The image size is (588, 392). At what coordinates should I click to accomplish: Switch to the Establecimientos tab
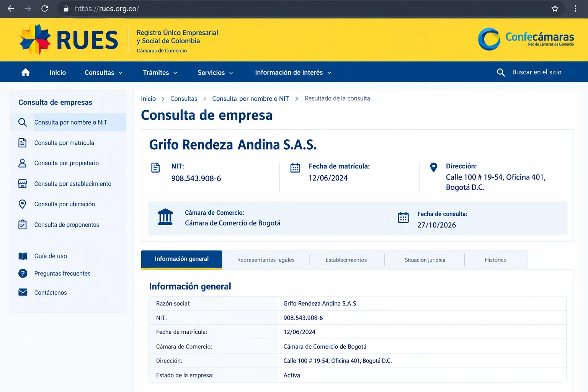click(x=346, y=260)
